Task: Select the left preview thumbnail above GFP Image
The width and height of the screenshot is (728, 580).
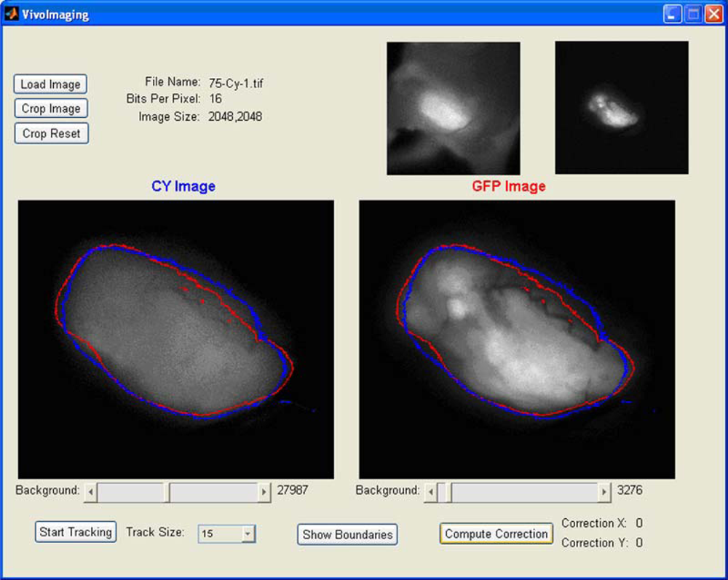Action: [x=453, y=108]
